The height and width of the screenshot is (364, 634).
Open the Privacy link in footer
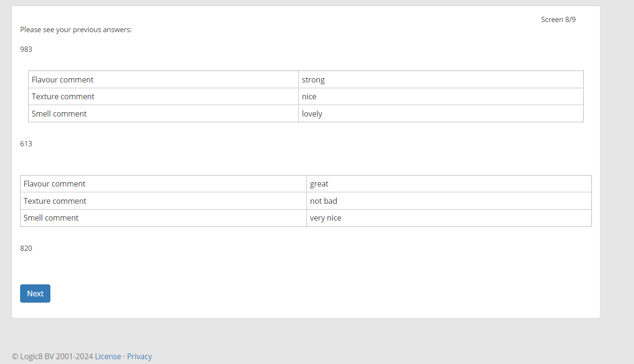tap(140, 356)
